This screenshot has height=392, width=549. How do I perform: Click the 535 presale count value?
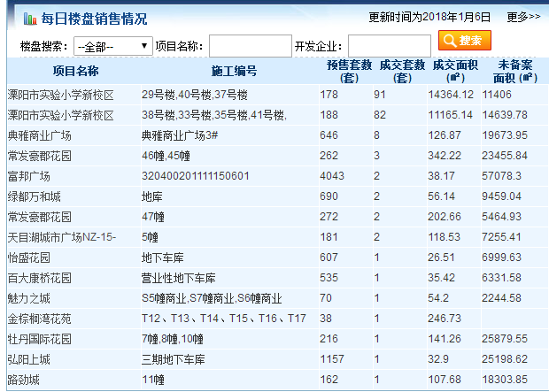[x=329, y=278]
